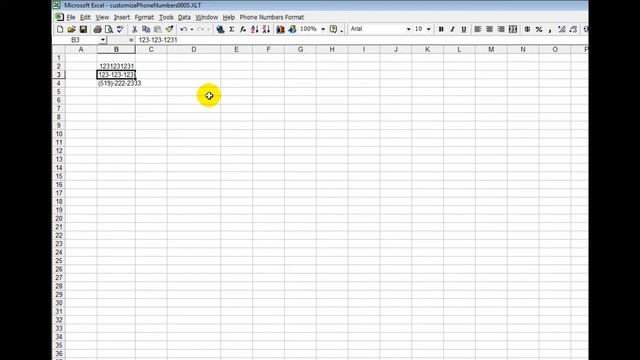The image size is (640, 360).
Task: Copy selection with Copy icon
Action: [146, 29]
